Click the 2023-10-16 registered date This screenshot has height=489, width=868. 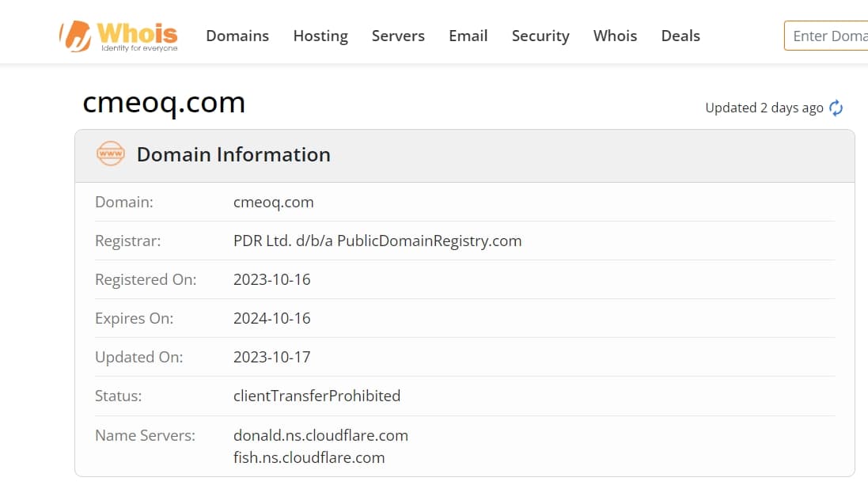(x=272, y=279)
